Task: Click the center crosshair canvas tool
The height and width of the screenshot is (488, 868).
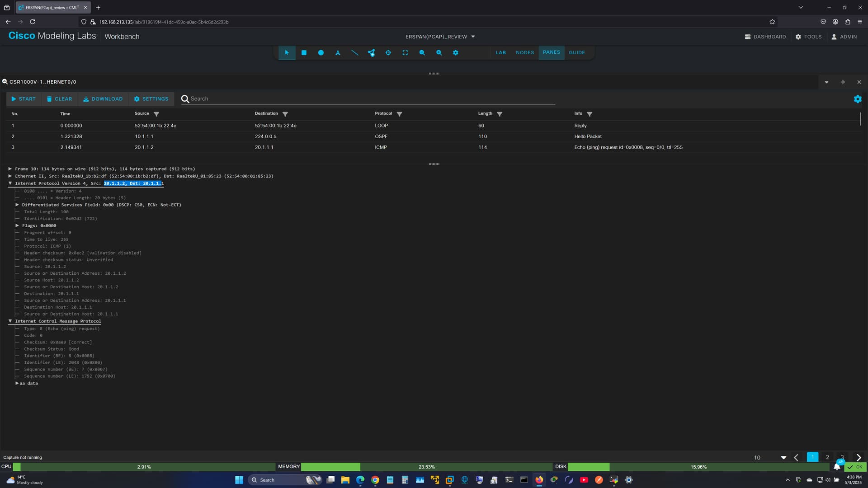Action: [388, 52]
